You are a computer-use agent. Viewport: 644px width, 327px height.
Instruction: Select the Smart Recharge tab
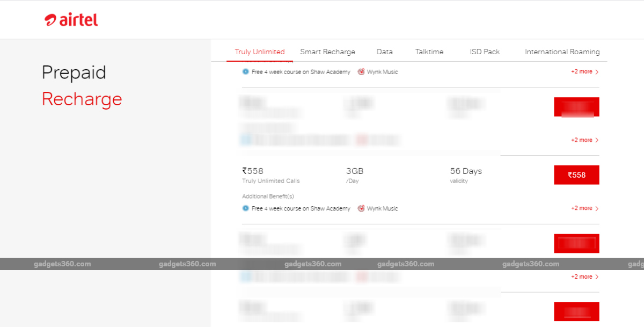point(328,52)
